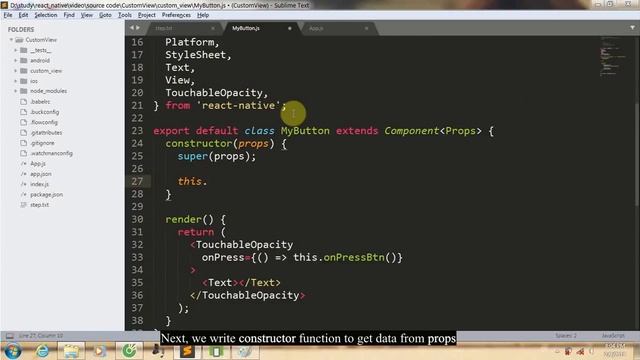
Task: Collapse the CustomView root folder
Action: (x=11, y=40)
